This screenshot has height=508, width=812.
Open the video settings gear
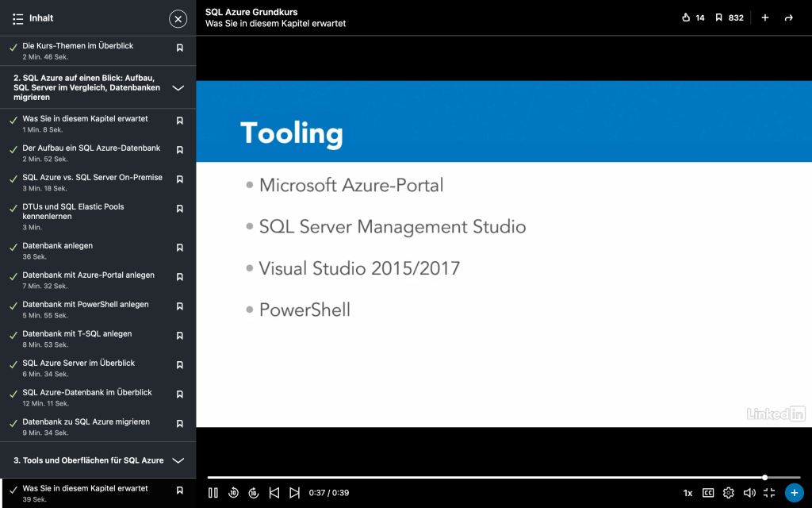click(x=729, y=493)
